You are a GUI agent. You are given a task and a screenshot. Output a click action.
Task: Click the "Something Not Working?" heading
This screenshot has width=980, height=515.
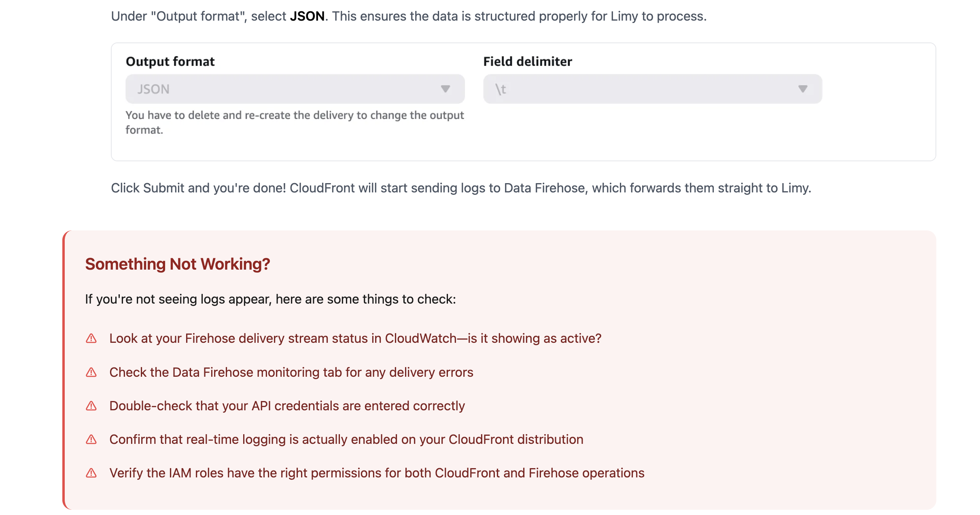pos(178,264)
